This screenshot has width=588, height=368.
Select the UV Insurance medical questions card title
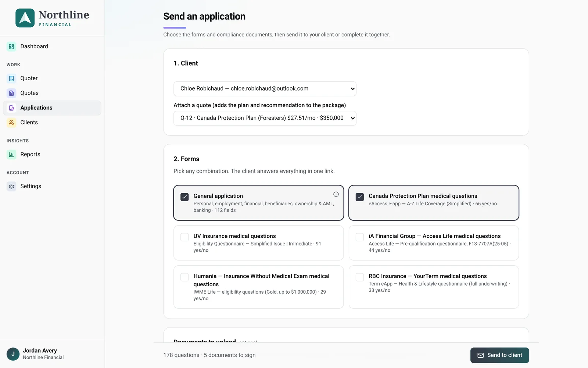pos(234,236)
